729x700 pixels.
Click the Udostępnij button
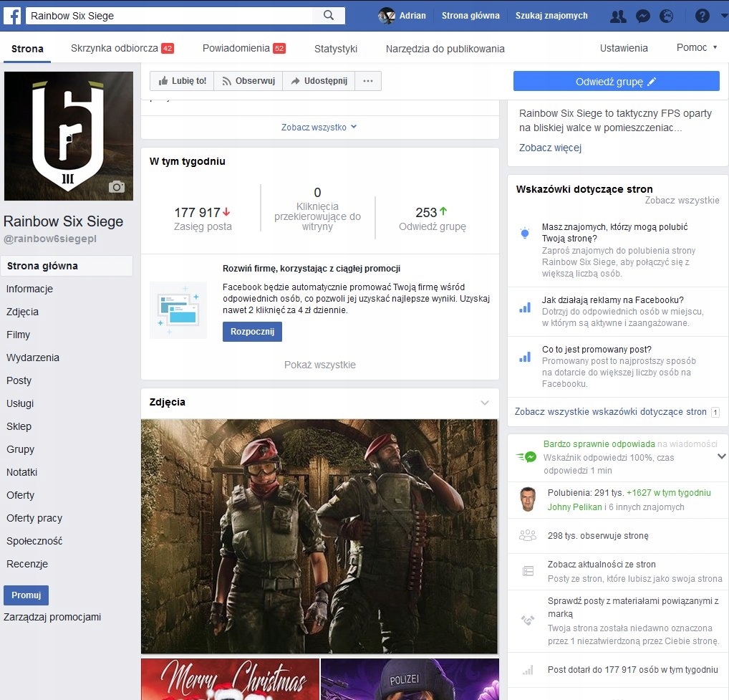point(319,81)
